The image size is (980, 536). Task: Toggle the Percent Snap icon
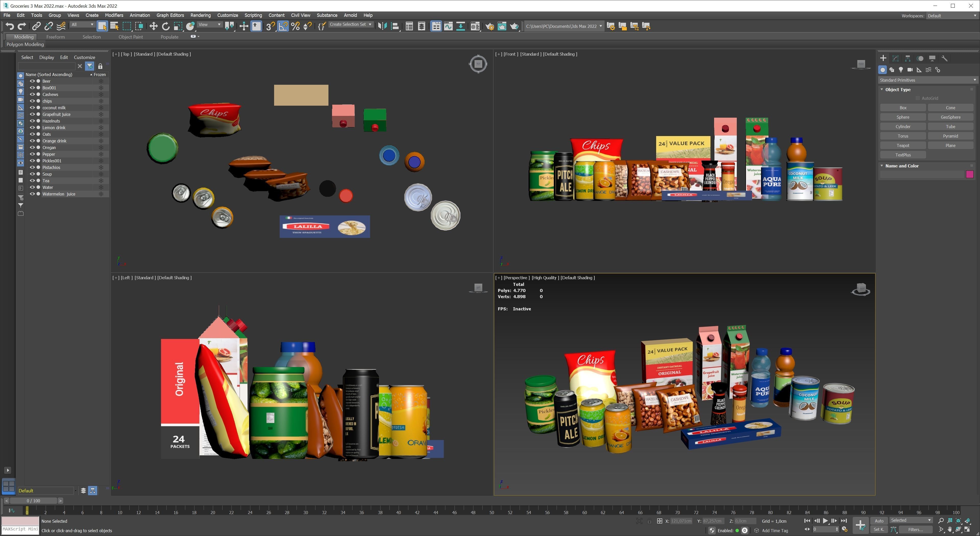click(x=295, y=26)
